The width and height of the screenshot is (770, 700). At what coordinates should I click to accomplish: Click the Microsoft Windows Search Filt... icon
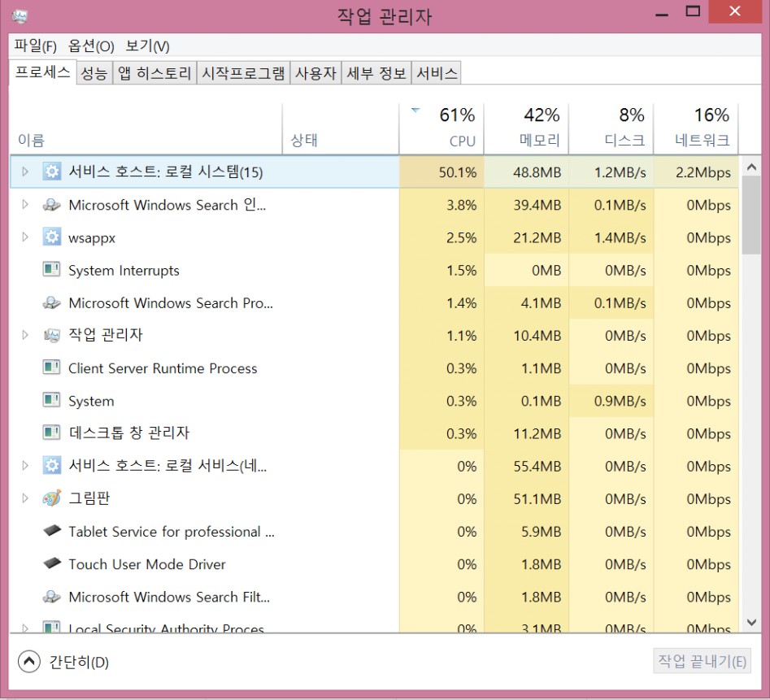pos(51,597)
